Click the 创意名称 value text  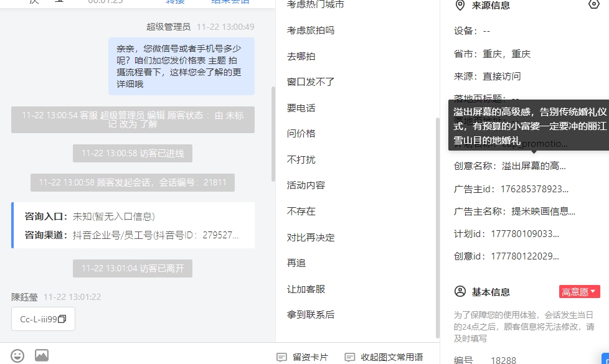tap(534, 166)
